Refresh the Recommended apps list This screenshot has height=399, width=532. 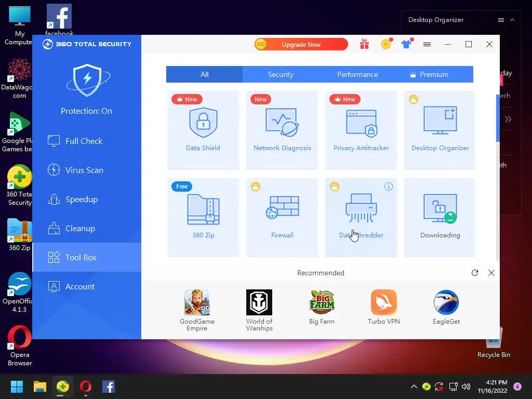tap(475, 273)
